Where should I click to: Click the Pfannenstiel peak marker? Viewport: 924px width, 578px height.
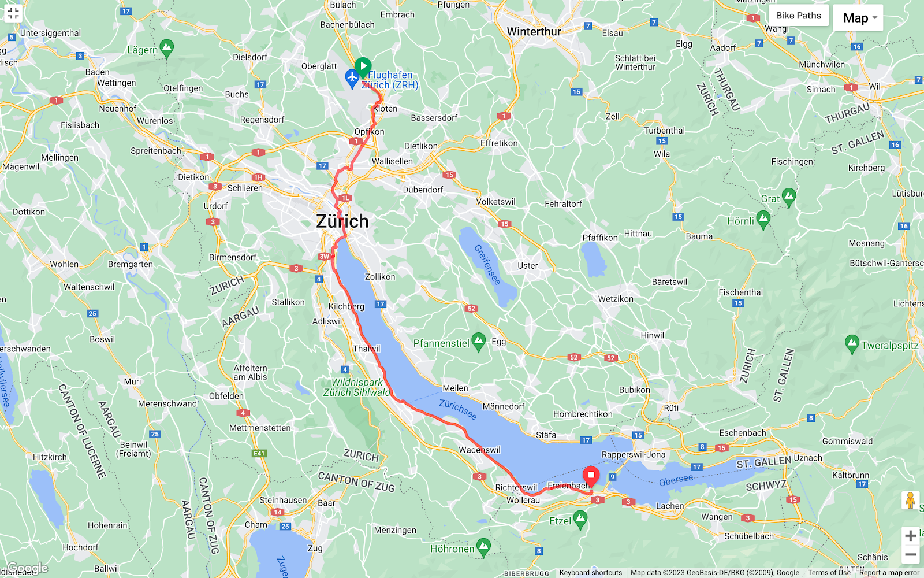(x=478, y=342)
